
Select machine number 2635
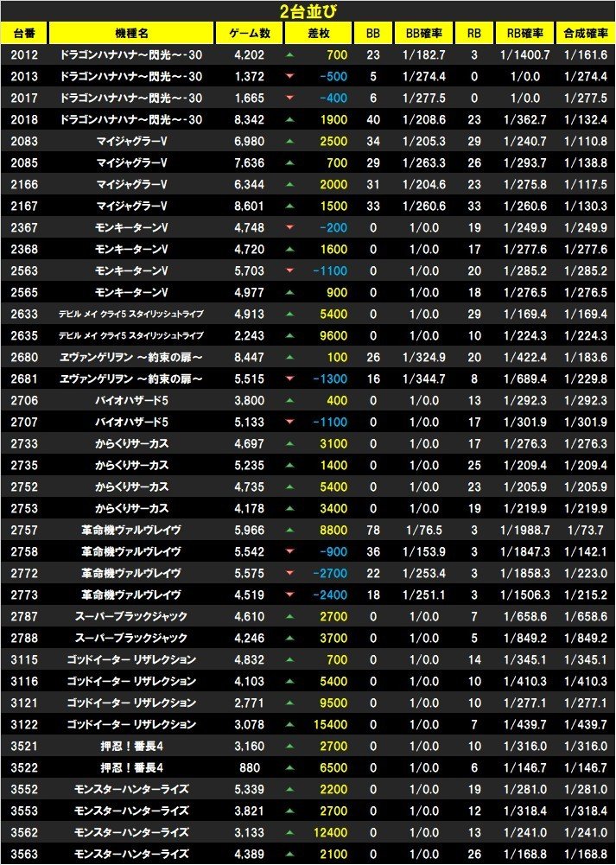pyautogui.click(x=24, y=335)
